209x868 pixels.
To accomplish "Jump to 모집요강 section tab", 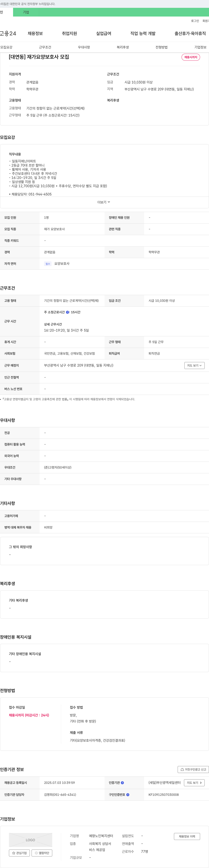I will pyautogui.click(x=6, y=47).
